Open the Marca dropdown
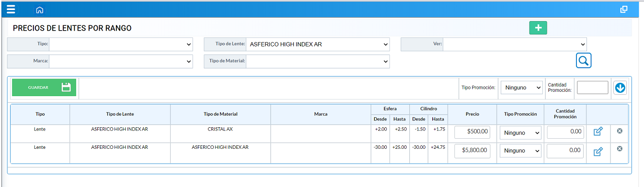This screenshot has height=187, width=644. 121,61
